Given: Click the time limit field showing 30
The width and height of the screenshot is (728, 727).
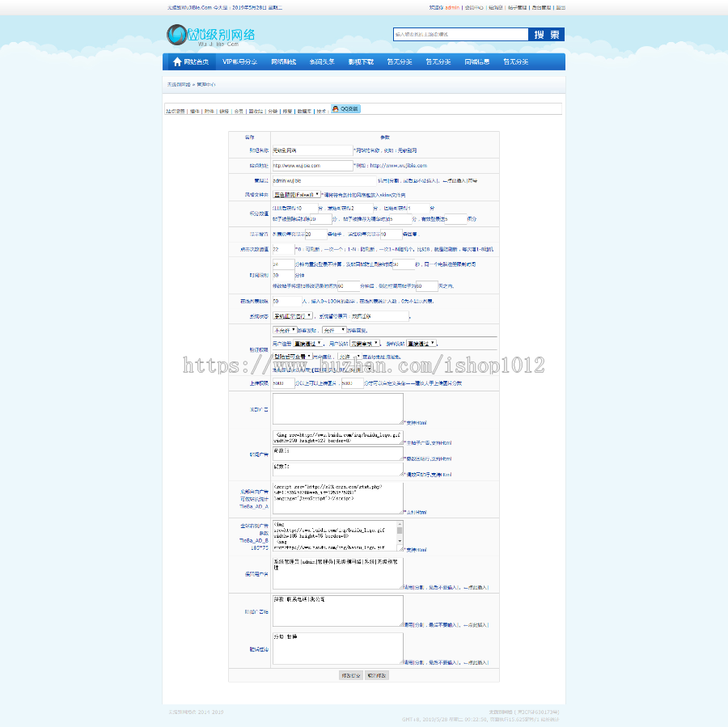Looking at the screenshot, I should point(283,275).
